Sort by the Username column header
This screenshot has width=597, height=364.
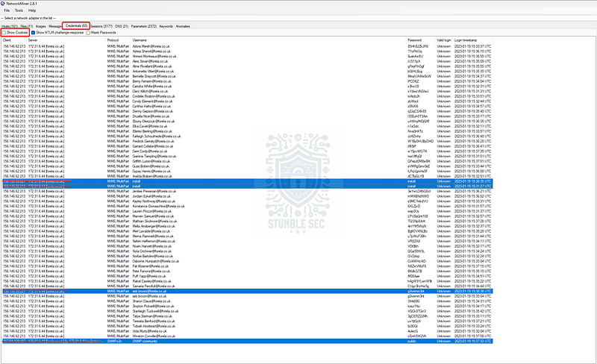[269, 40]
